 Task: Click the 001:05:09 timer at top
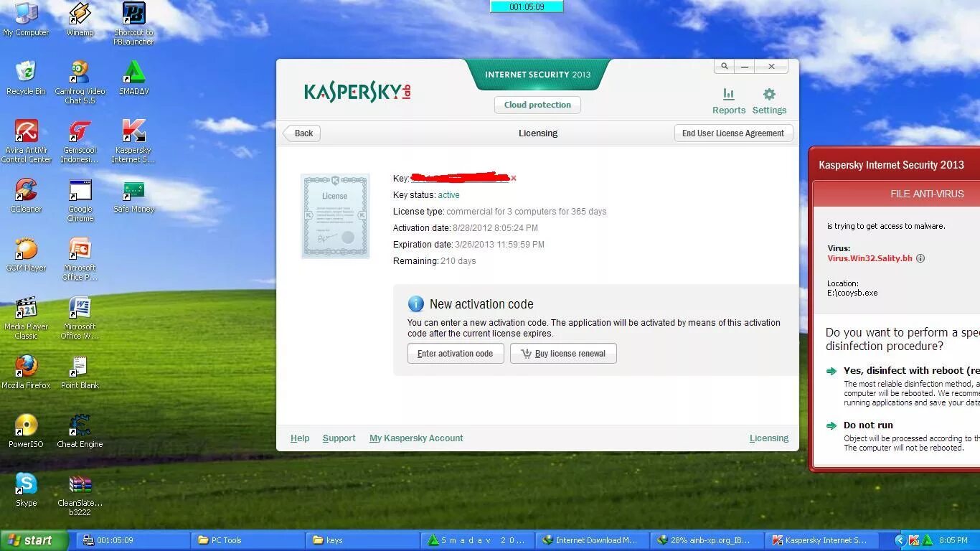tap(527, 6)
